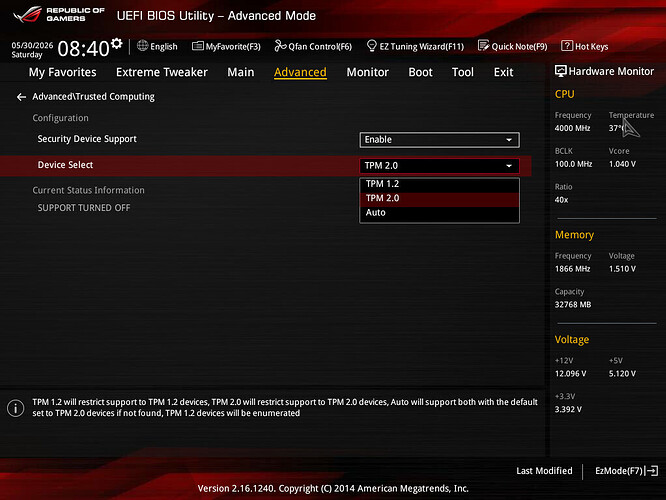
Task: Choose TPM 2.0 in the dropdown list
Action: 439,198
